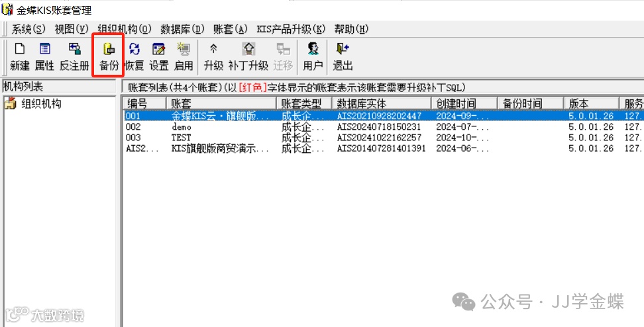Open the 视图(V) menu
Image resolution: width=644 pixels, height=327 pixels.
(72, 29)
